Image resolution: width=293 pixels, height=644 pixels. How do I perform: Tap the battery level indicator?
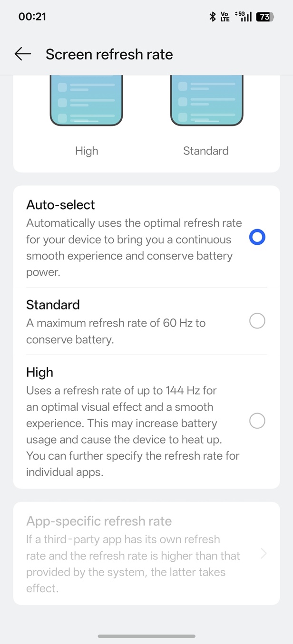(x=264, y=17)
